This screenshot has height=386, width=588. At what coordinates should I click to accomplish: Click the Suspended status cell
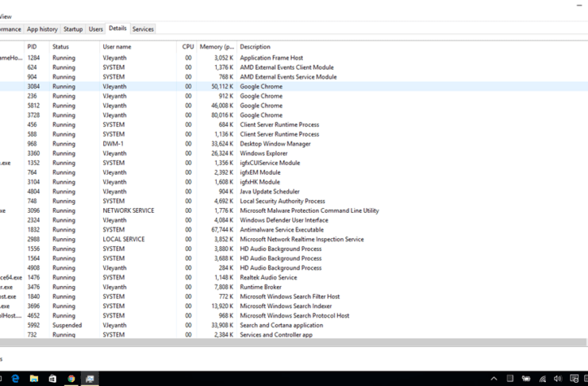tap(67, 325)
